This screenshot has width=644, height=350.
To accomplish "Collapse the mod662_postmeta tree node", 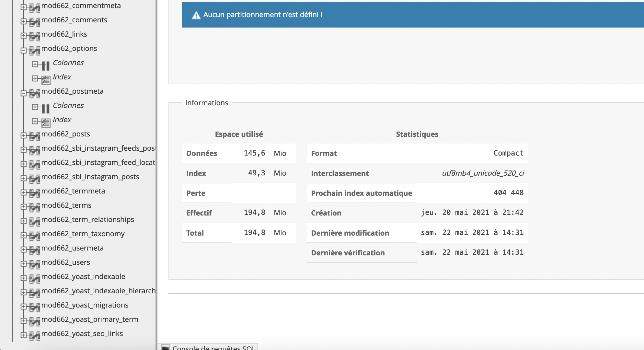I will coord(23,93).
